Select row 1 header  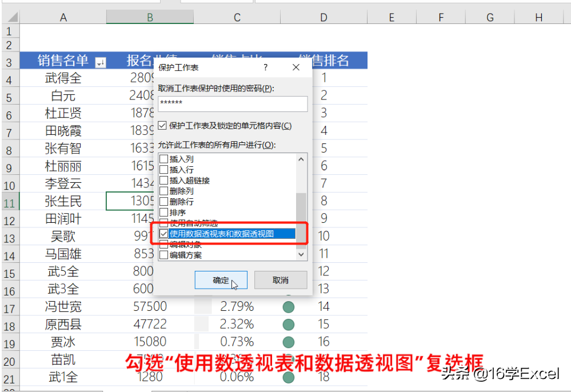click(10, 31)
